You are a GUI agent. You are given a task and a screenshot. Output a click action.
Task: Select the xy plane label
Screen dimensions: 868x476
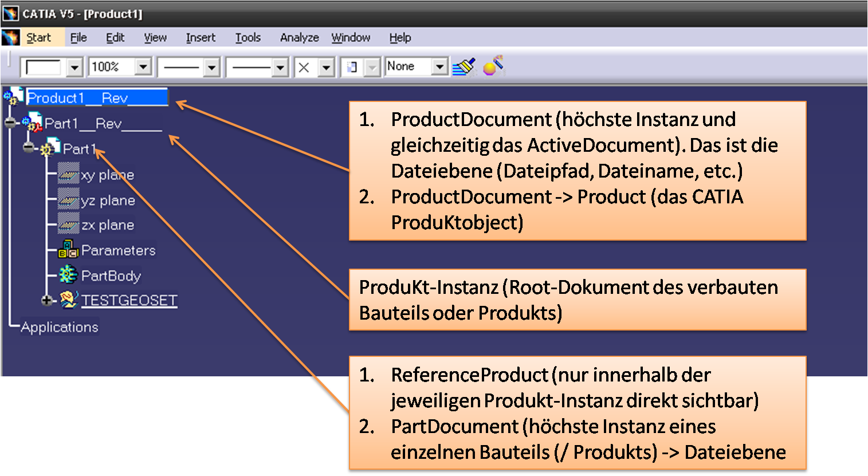(108, 175)
